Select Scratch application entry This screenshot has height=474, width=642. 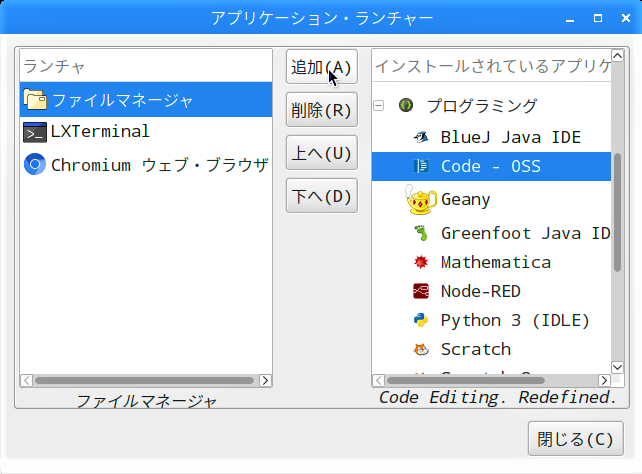(491, 349)
